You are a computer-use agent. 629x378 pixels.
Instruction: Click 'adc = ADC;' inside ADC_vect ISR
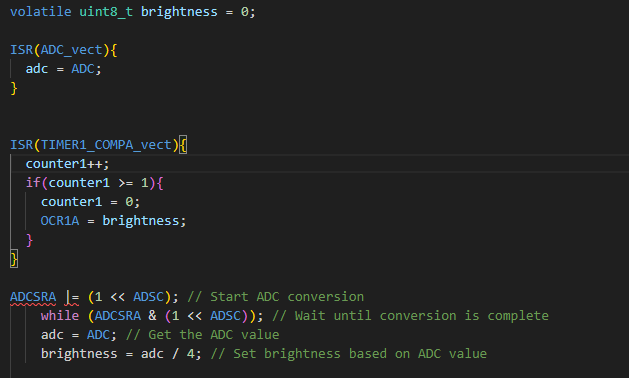pos(63,69)
